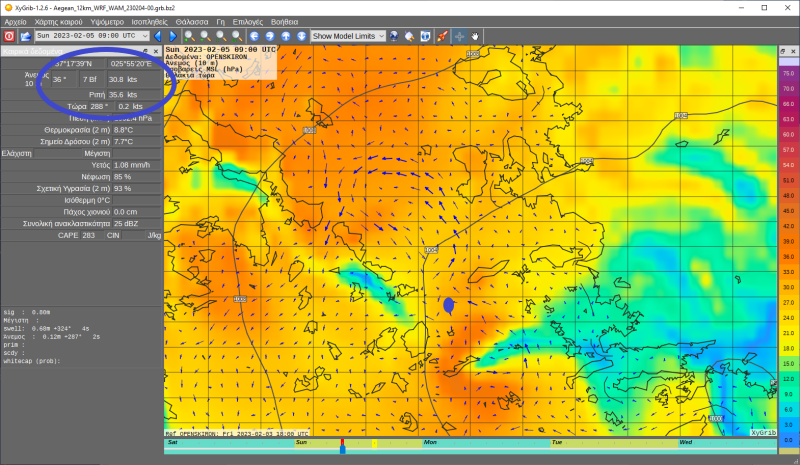The image size is (800, 465).
Task: Undock the Καιρικά δεδομένα panel
Action: click(143, 50)
